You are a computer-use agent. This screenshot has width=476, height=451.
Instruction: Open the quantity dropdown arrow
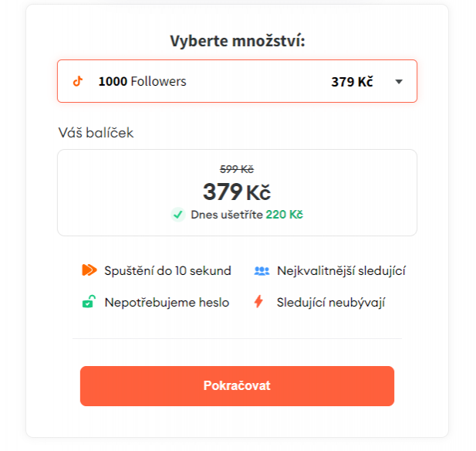[x=399, y=81]
